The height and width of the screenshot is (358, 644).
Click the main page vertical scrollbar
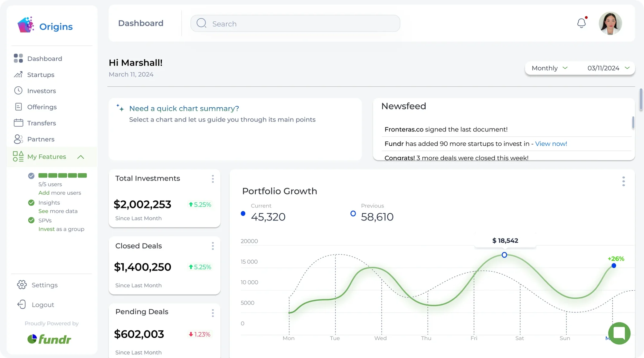tap(641, 99)
